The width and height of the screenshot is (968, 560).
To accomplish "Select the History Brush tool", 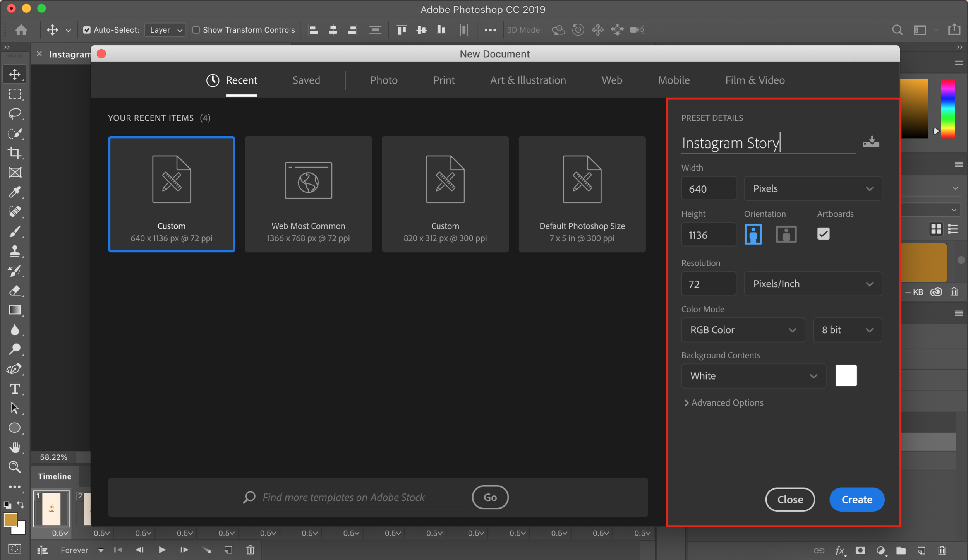I will [15, 271].
